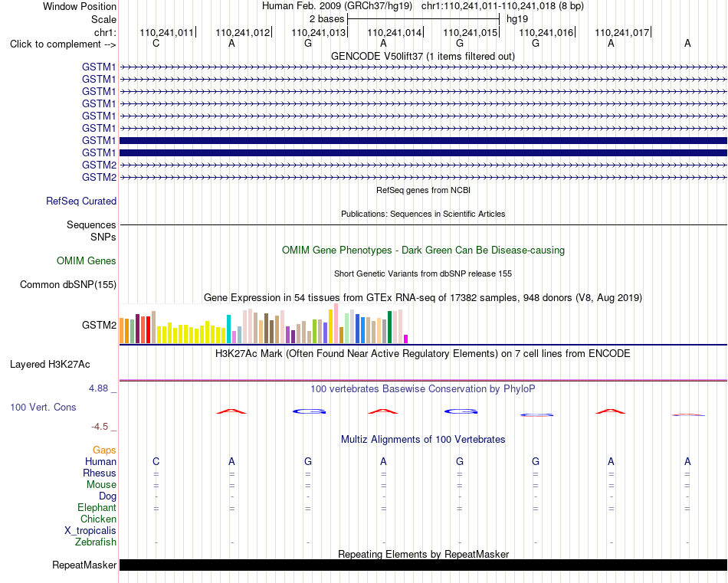The height and width of the screenshot is (583, 728).
Task: Click the first thick GSTM1 exon bar
Action: [424, 140]
